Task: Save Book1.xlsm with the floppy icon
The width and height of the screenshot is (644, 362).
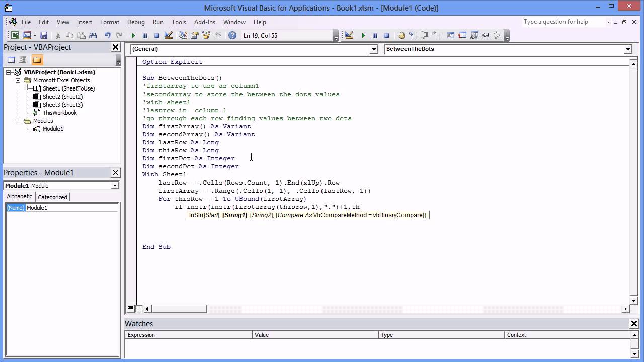Action: tap(44, 35)
